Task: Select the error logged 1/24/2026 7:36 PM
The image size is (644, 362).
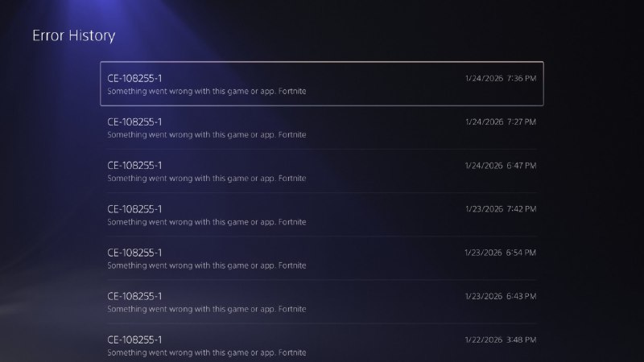Action: [x=321, y=84]
